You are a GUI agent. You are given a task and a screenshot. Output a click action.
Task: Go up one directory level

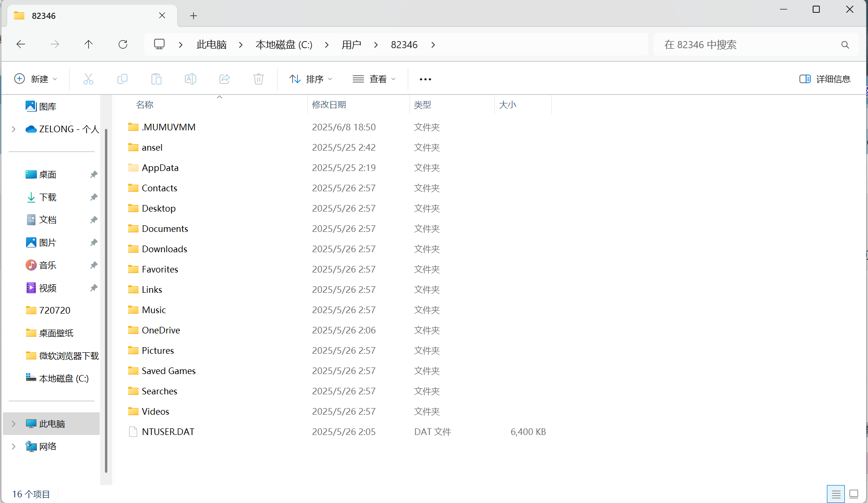(88, 44)
